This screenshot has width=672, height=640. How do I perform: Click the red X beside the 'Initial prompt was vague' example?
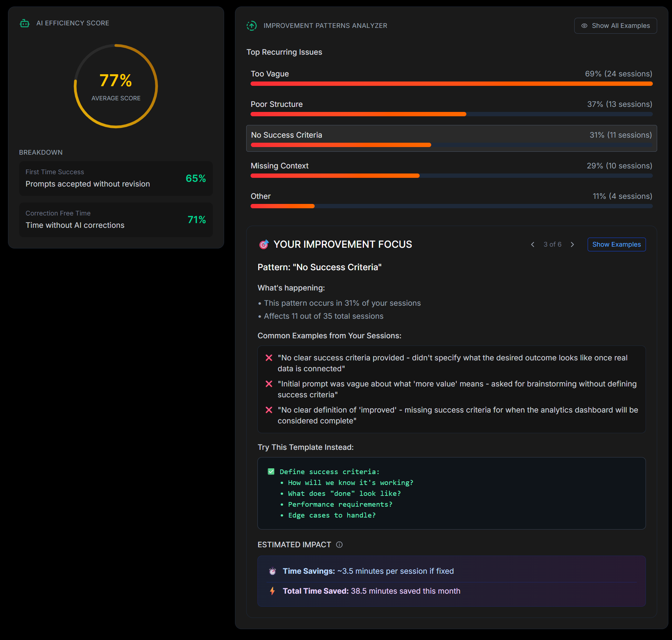[269, 384]
